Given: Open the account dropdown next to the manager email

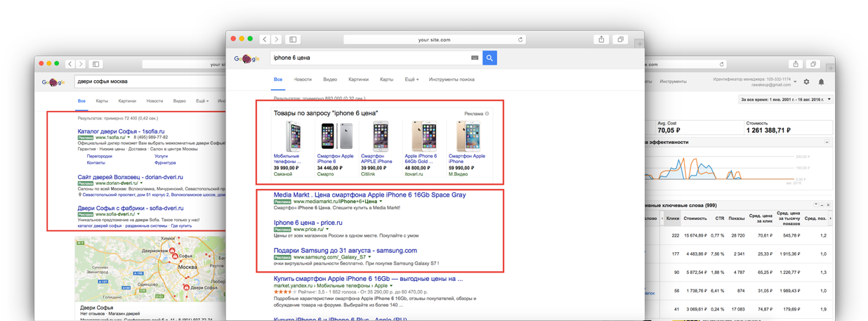Looking at the screenshot, I should (x=795, y=82).
